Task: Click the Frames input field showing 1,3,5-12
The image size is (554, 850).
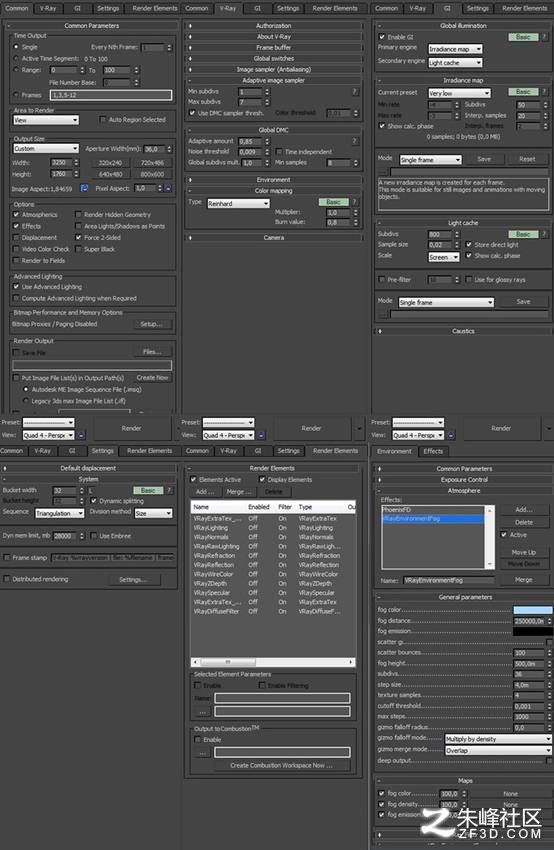Action: [111, 95]
